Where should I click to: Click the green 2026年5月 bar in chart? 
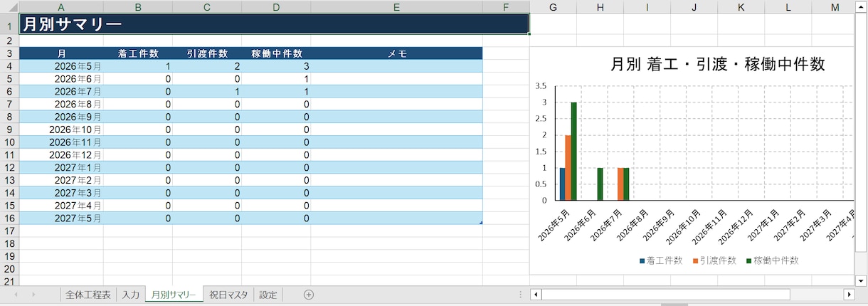(x=574, y=152)
